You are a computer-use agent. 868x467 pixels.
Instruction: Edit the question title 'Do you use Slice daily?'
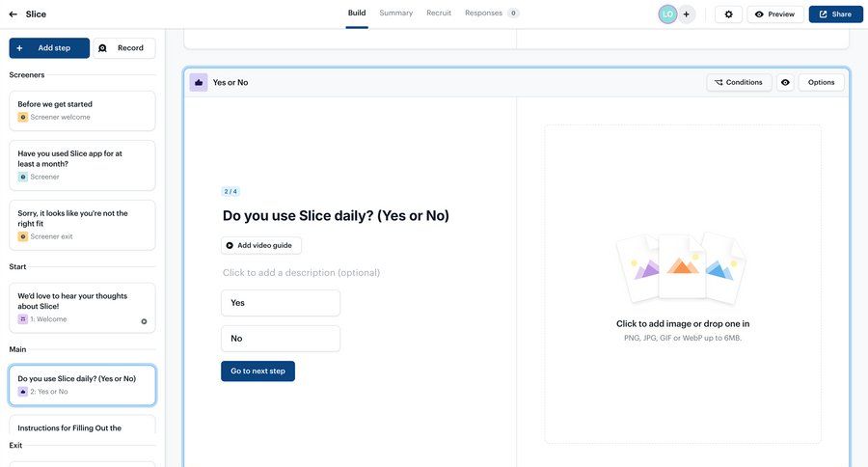[x=336, y=216]
